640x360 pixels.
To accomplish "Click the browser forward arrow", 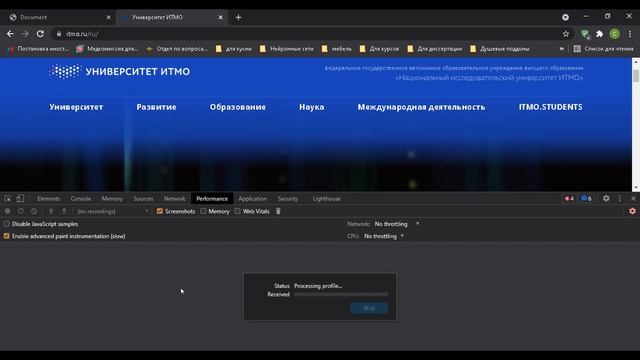I will click(x=25, y=34).
